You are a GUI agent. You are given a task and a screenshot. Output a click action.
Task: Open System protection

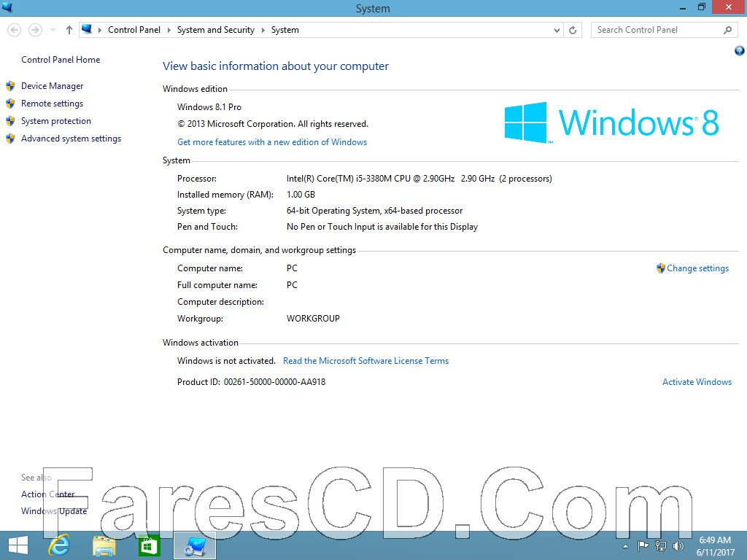(x=56, y=121)
